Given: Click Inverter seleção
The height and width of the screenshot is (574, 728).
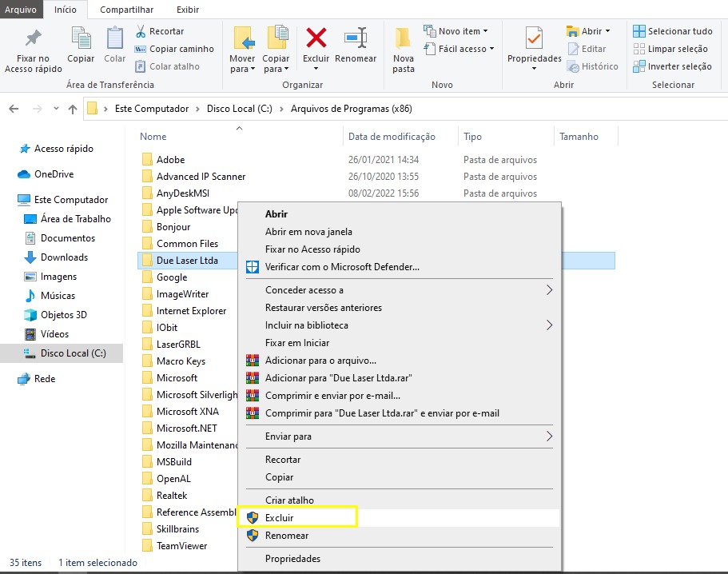Looking at the screenshot, I should 672,66.
